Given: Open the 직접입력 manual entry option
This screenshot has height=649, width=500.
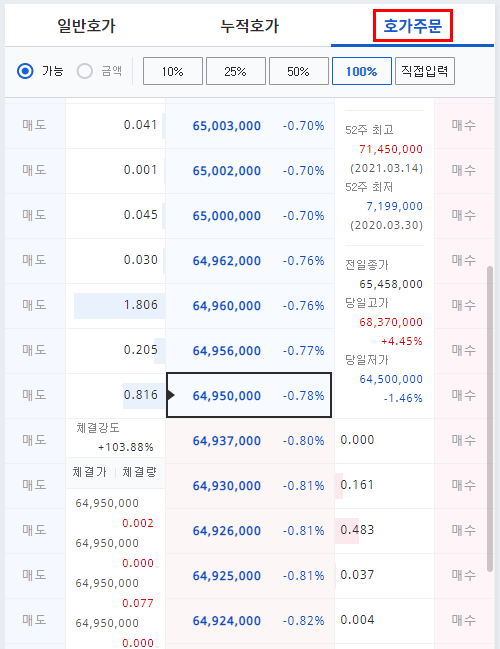Looking at the screenshot, I should point(425,71).
